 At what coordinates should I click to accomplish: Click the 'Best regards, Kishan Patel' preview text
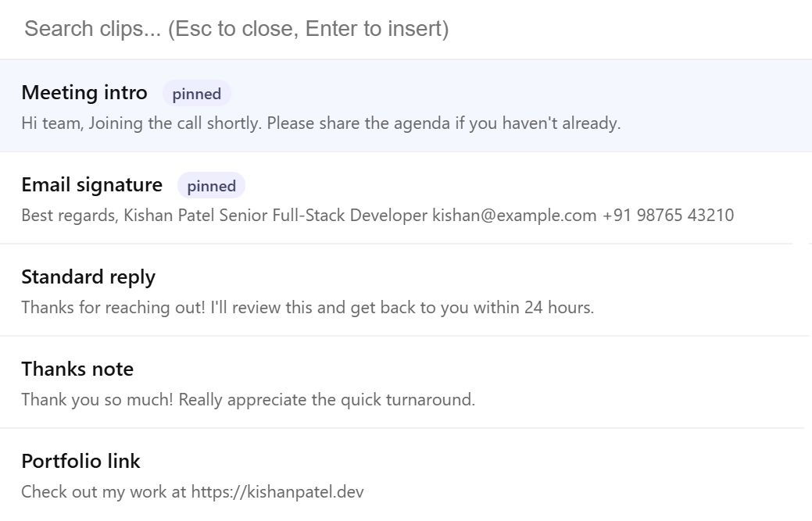click(117, 216)
